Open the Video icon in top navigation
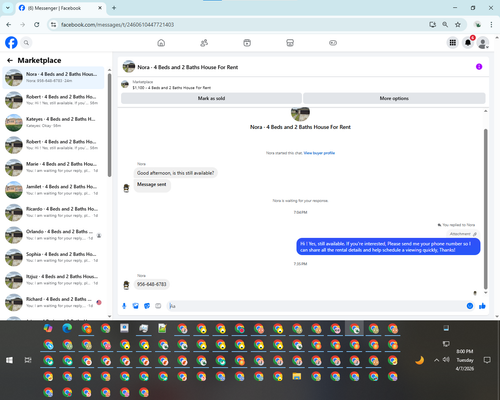The width and height of the screenshot is (500, 400). point(247,43)
